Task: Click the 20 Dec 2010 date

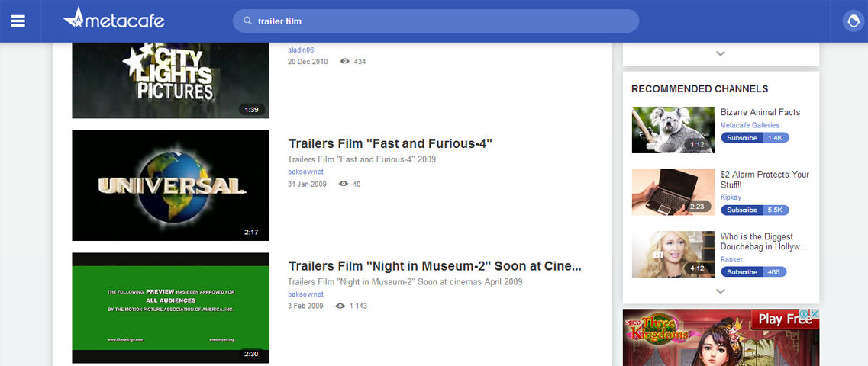Action: 308,61
